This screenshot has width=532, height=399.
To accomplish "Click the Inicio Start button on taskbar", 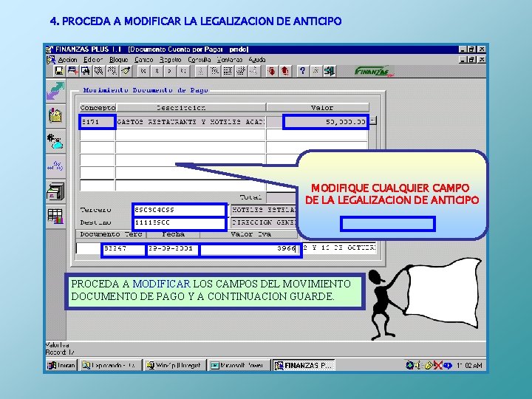I will (x=62, y=366).
